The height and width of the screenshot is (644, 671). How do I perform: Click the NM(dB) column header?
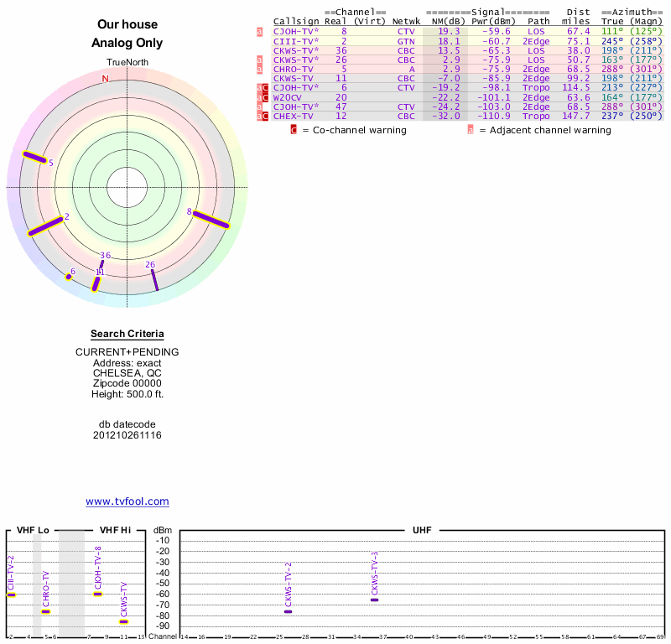[445, 21]
